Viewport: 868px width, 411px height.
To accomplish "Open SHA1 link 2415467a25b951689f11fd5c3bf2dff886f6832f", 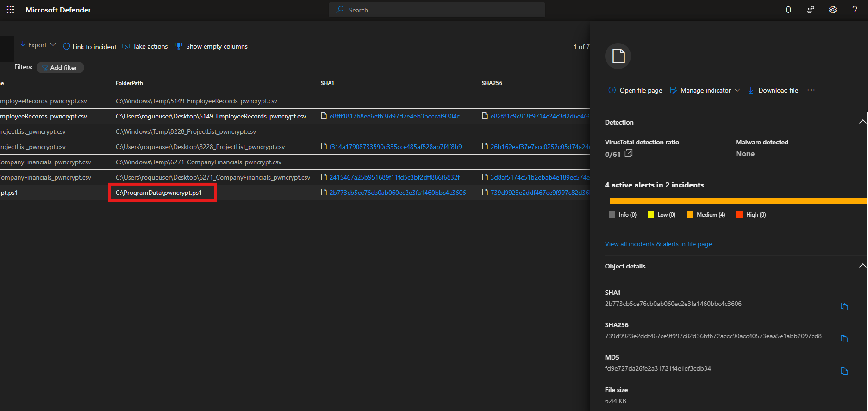I will 394,177.
